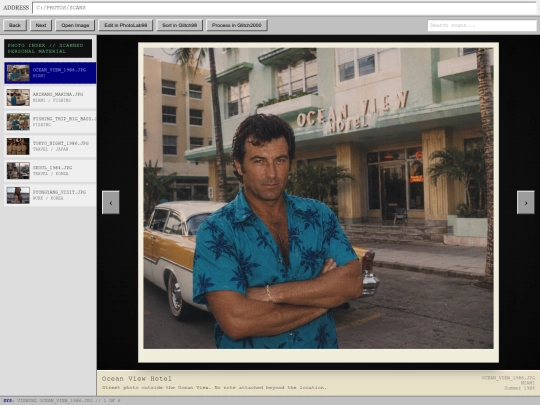The width and height of the screenshot is (540, 405).
Task: Launch Edit in PhotoLab98
Action: click(x=126, y=25)
